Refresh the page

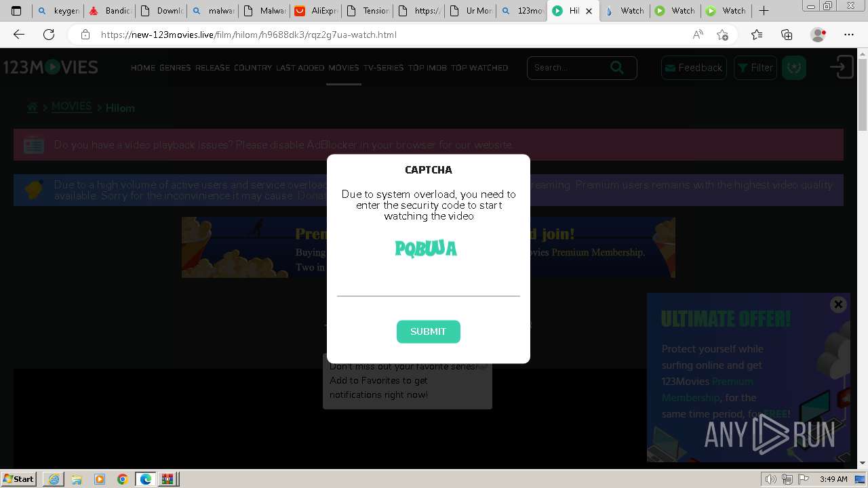tap(49, 35)
